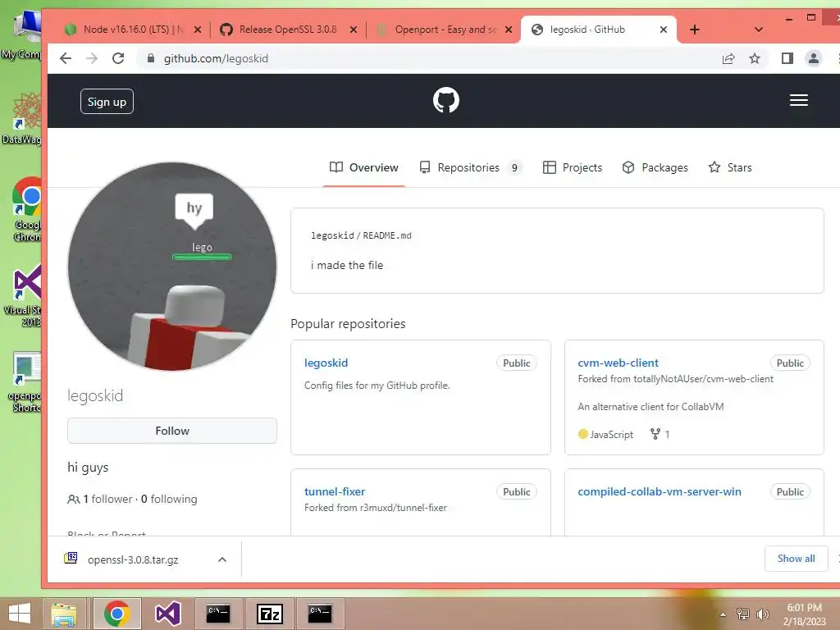Click the 0 following link

(169, 499)
